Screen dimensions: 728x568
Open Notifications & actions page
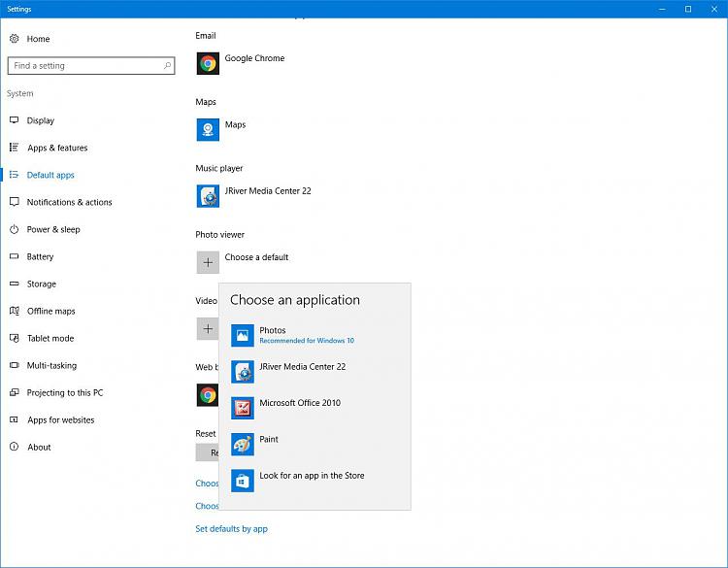[69, 202]
